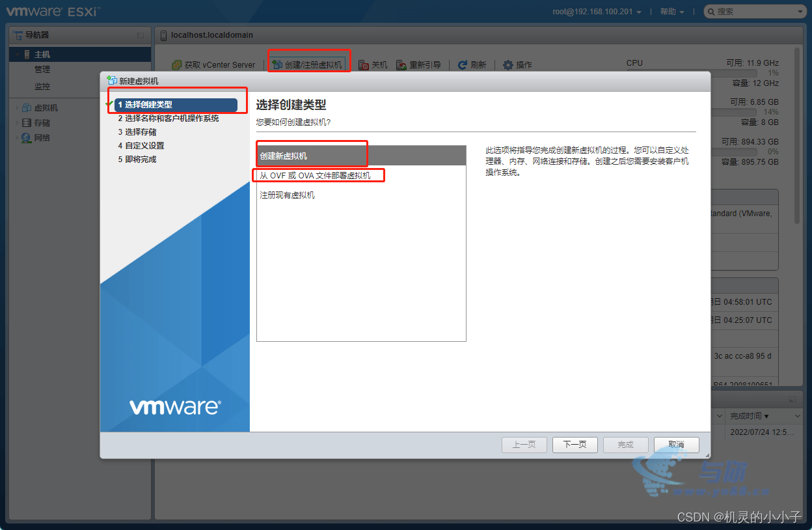The height and width of the screenshot is (530, 812).
Task: Expand the 虚拟机 tree node
Action: click(x=17, y=108)
